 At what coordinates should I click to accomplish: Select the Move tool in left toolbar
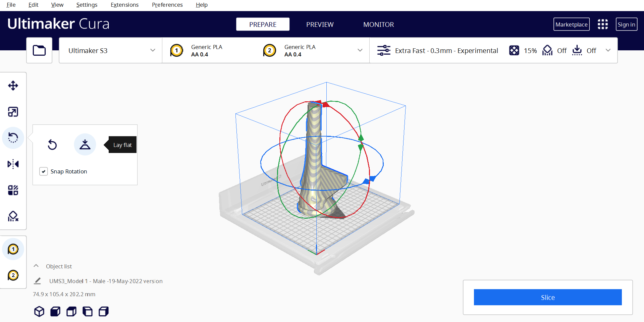tap(13, 86)
